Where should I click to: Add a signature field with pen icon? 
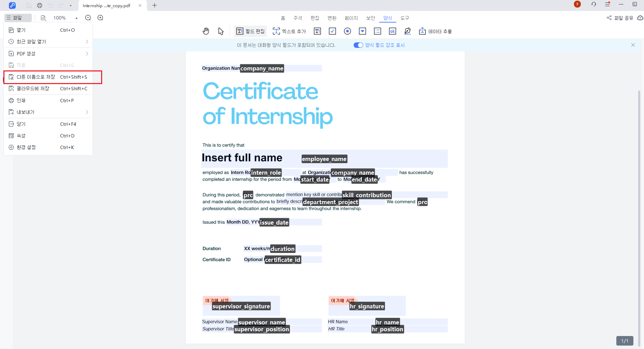[408, 31]
